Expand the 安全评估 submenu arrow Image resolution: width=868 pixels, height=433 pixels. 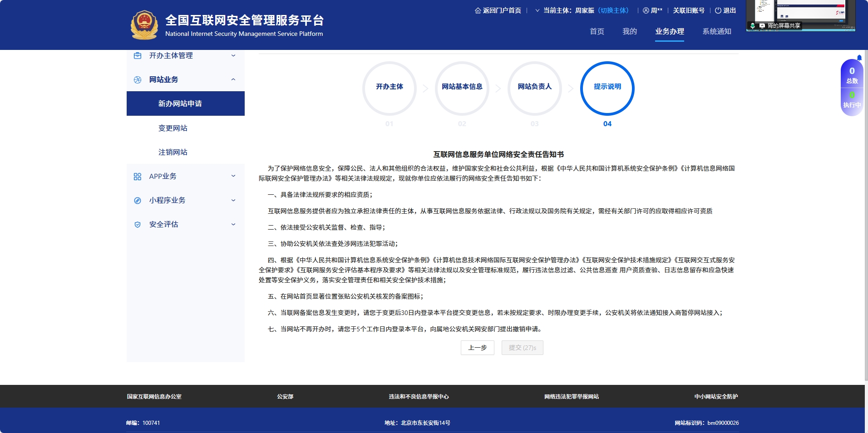pos(233,224)
